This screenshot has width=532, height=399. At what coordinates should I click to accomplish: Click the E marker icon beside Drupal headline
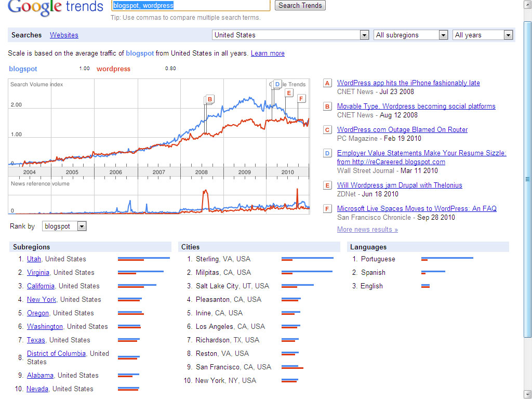point(327,185)
